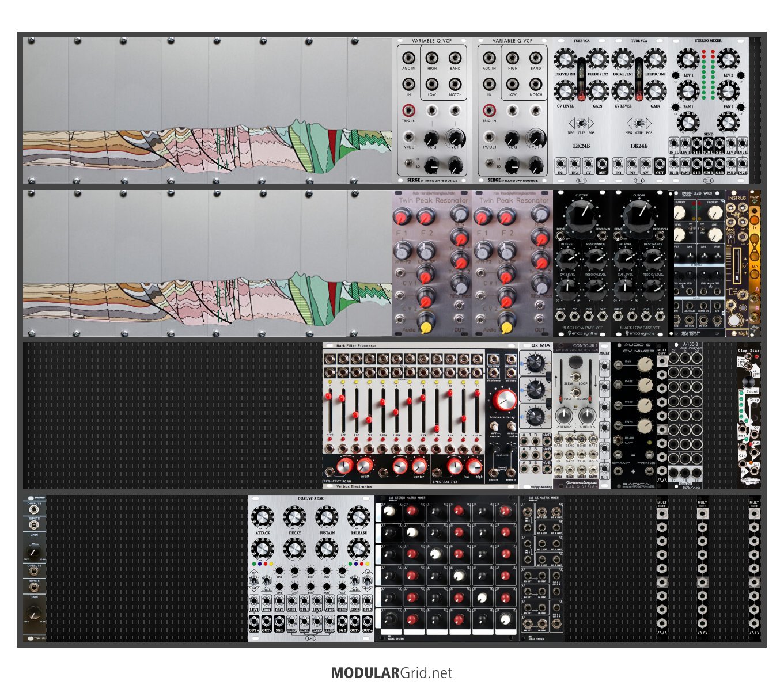Click top jack of rightmost bottom-row MULT BUFF
This screenshot has width=784, height=685.
[x=754, y=513]
